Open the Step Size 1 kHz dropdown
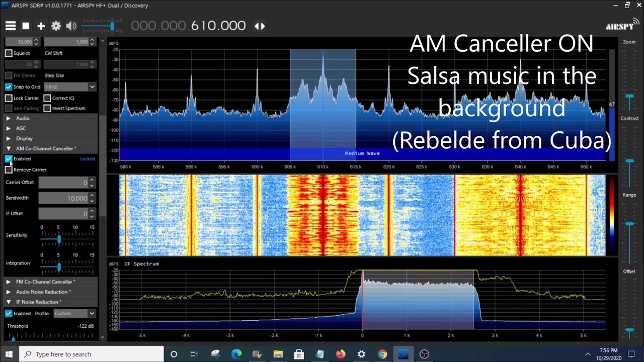 click(69, 87)
